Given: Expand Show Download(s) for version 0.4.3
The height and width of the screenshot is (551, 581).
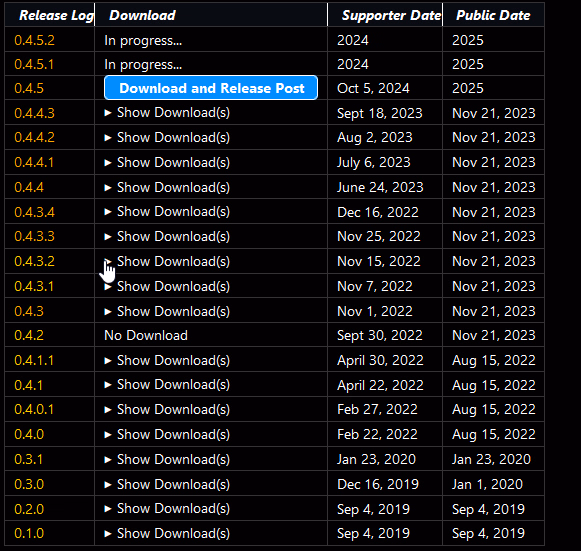Looking at the screenshot, I should 167,311.
